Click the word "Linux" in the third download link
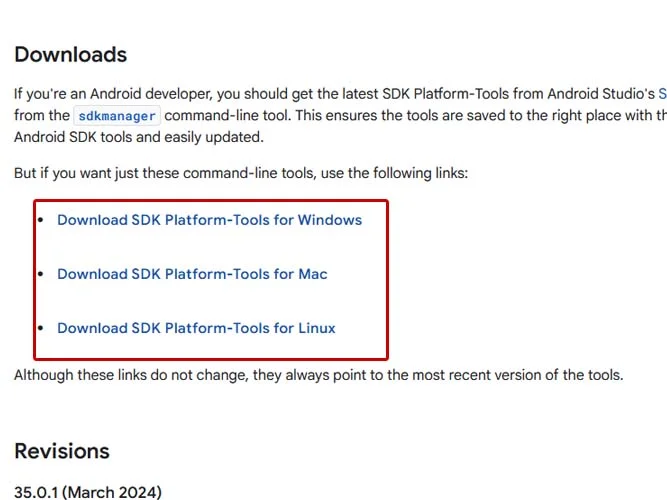 (x=316, y=328)
